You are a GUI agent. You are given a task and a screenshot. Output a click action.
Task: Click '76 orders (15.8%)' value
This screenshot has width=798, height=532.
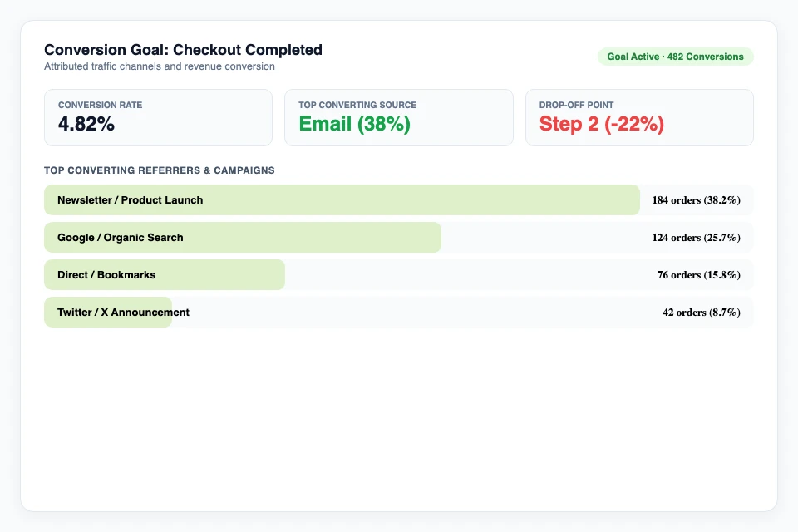[x=698, y=275]
